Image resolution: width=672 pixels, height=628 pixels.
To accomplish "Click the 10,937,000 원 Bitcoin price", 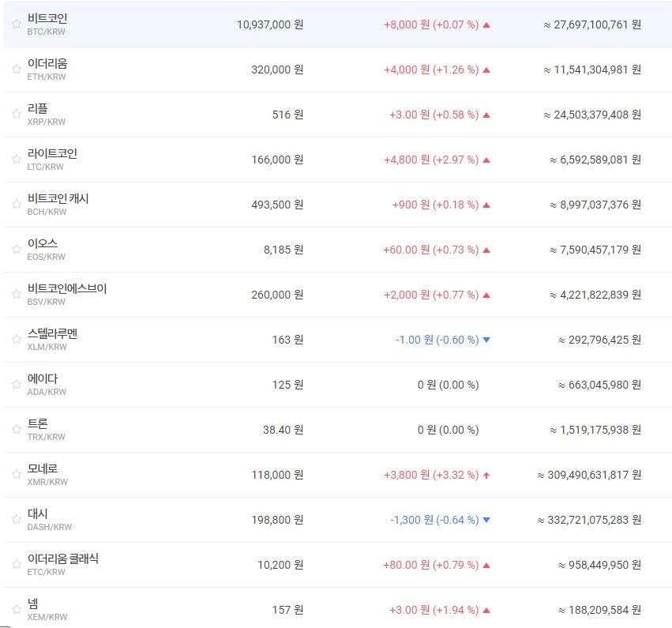I will coord(269,24).
